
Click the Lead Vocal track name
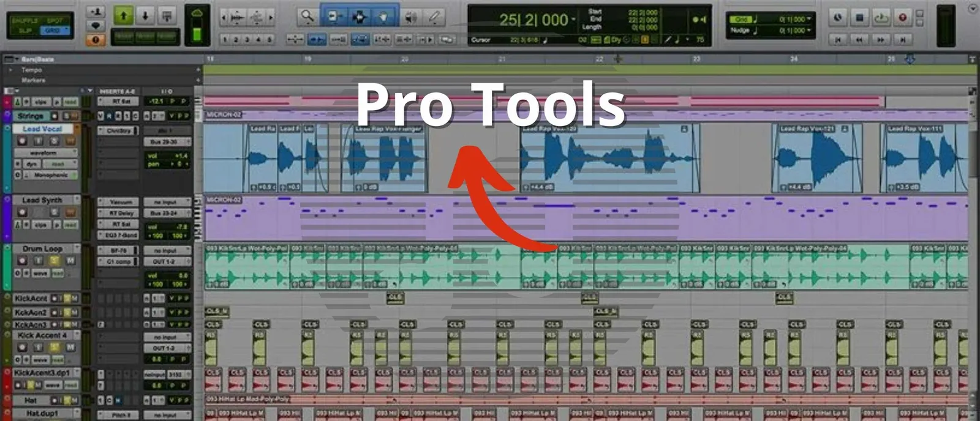pos(43,129)
